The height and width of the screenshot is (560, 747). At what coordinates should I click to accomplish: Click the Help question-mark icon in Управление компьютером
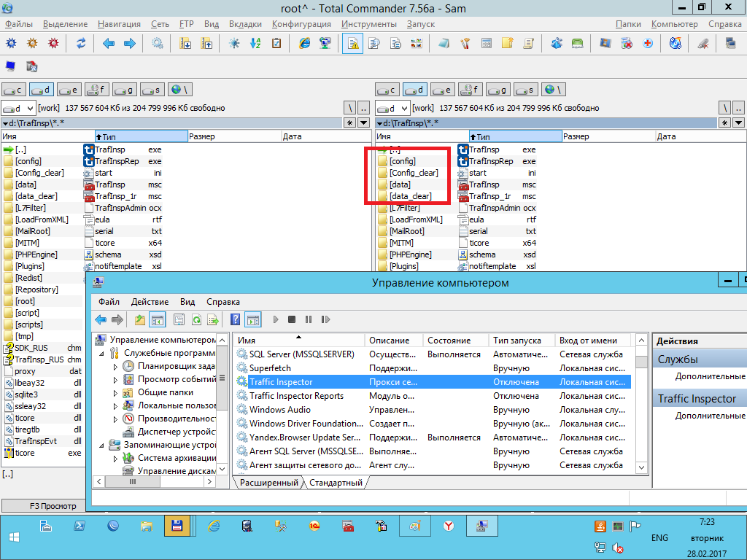pos(236,319)
